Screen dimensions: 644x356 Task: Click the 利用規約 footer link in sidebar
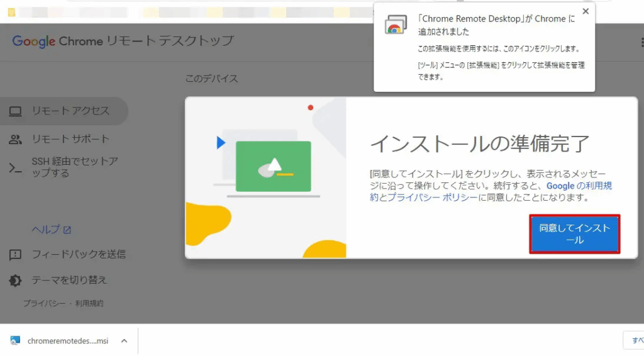tap(89, 303)
